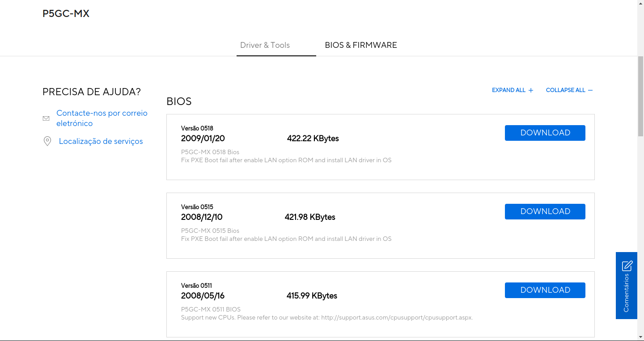644x341 pixels.
Task: Expand all BIOS entries
Action: coord(513,90)
